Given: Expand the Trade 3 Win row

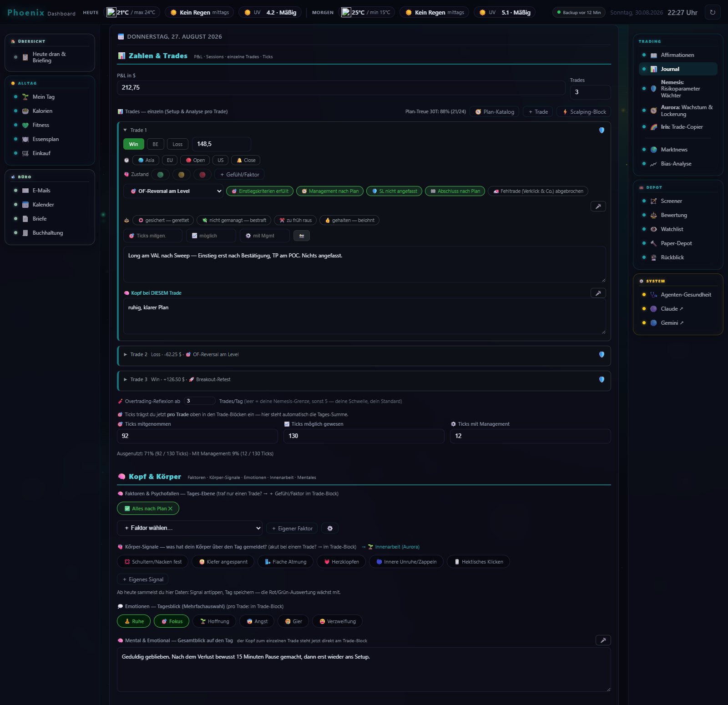Looking at the screenshot, I should [364, 379].
